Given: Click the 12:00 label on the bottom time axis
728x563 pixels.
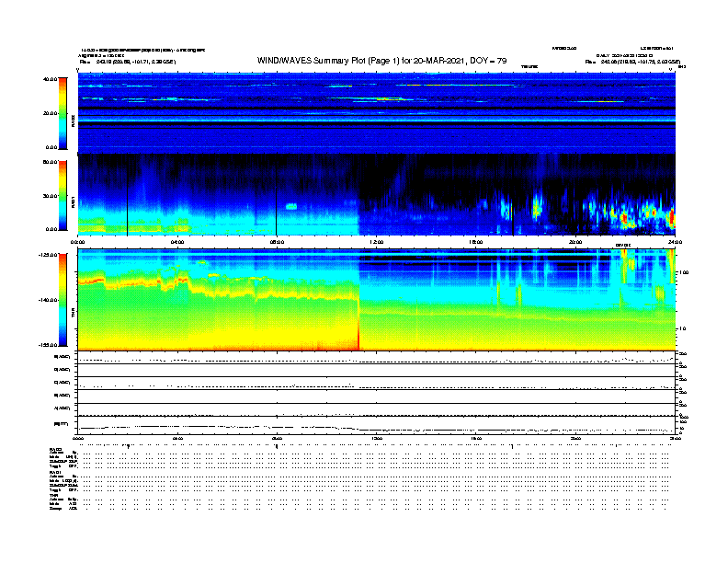Looking at the screenshot, I should click(x=377, y=438).
